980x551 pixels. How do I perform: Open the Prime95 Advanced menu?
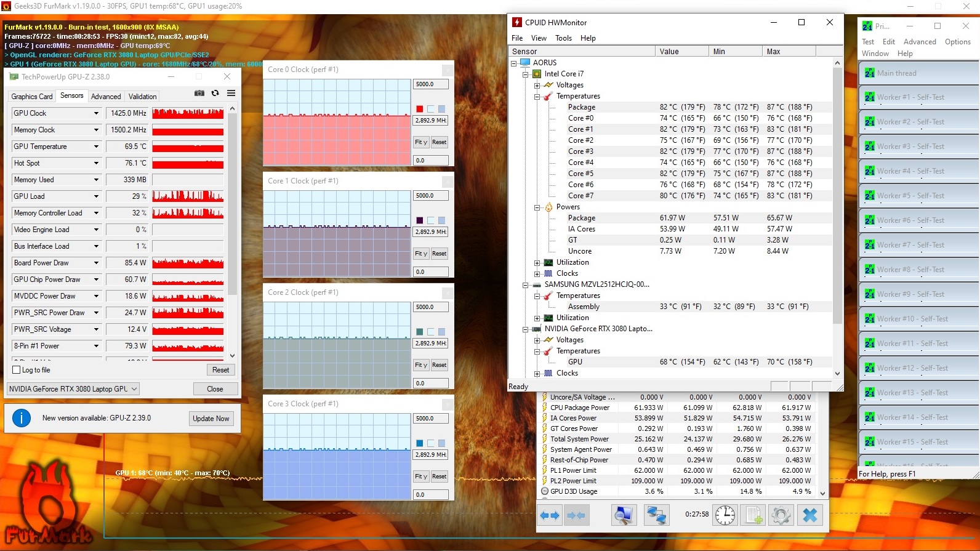tap(920, 42)
